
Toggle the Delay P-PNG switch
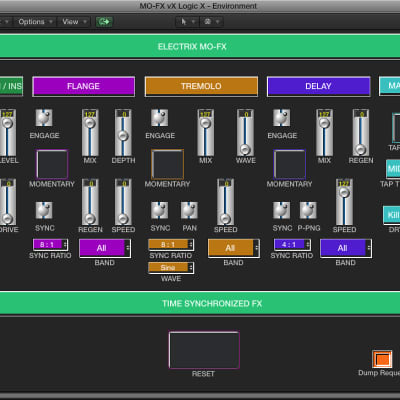pyautogui.click(x=308, y=210)
